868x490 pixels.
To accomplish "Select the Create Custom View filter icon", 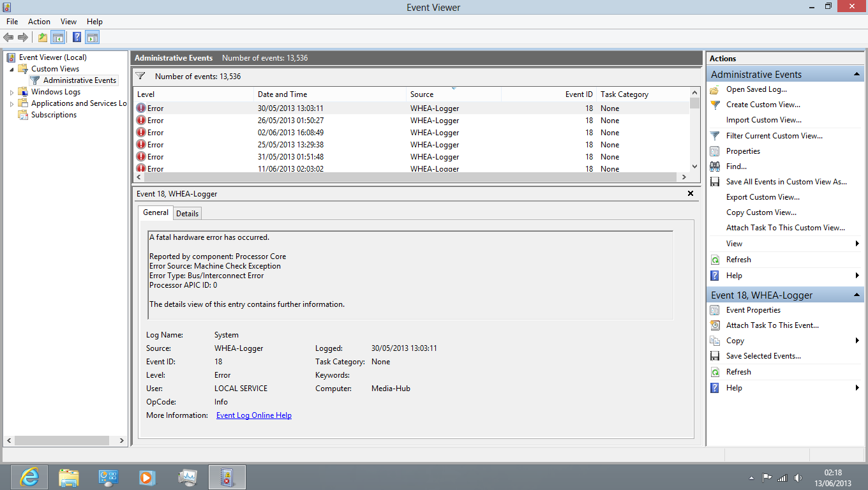I will click(x=715, y=105).
